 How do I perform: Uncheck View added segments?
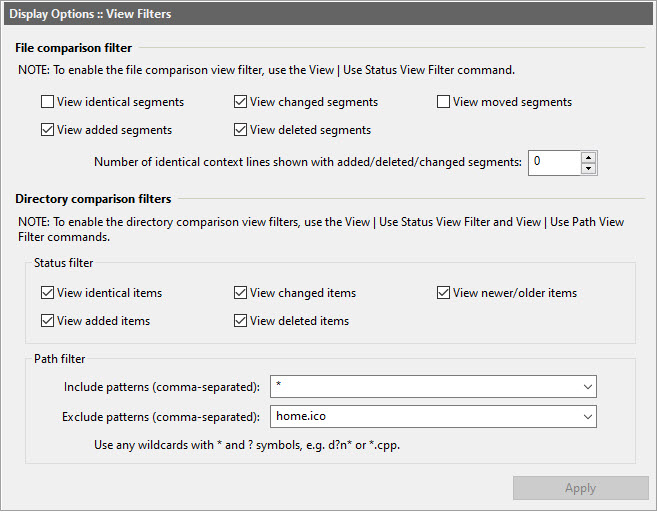click(x=48, y=130)
